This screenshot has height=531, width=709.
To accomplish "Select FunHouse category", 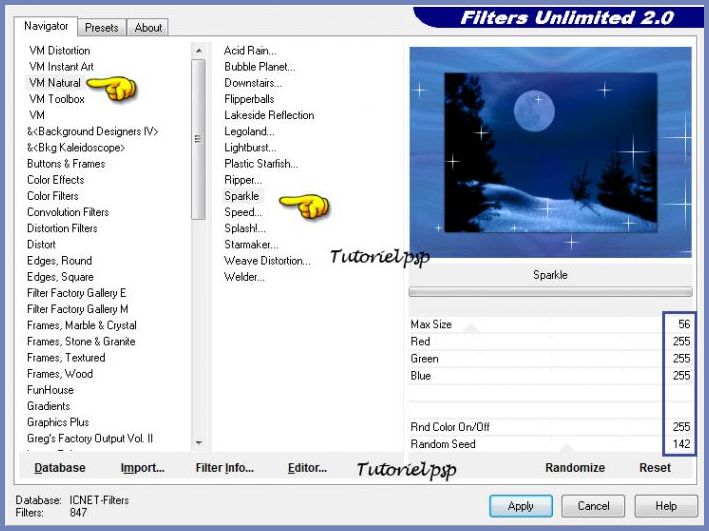I will point(50,390).
